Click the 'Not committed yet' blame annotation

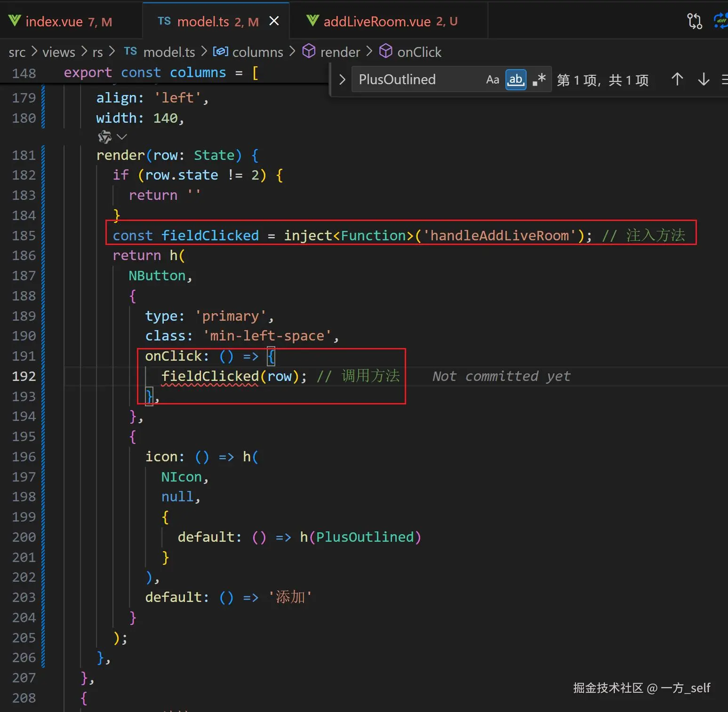[501, 376]
